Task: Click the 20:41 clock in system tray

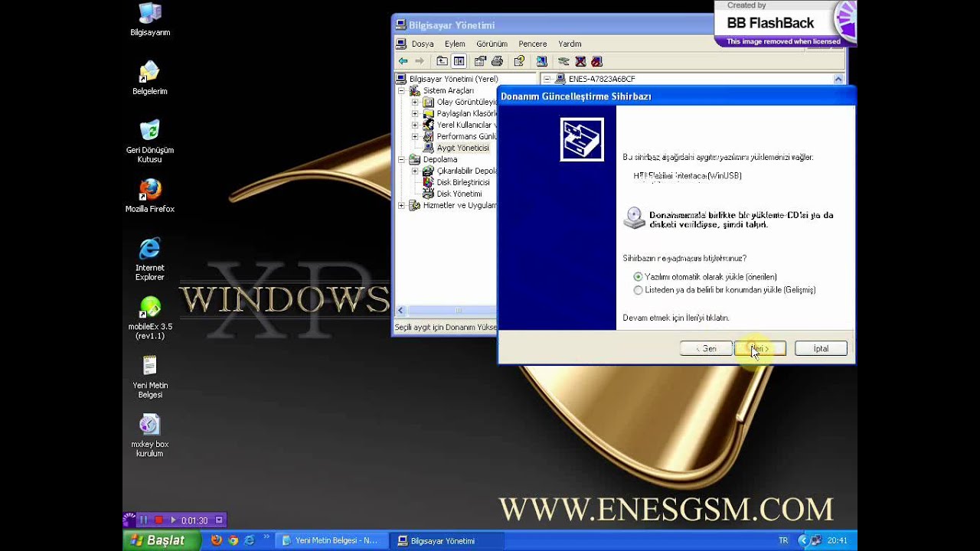Action: 837,540
